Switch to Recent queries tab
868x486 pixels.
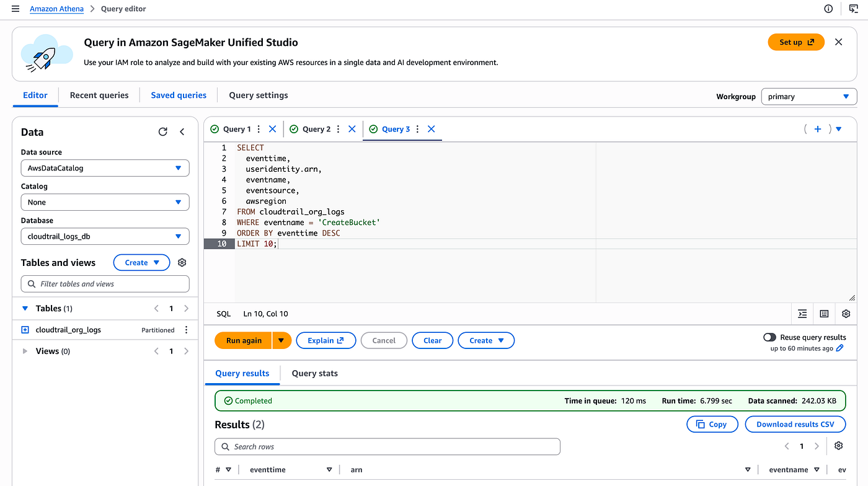pos(99,95)
